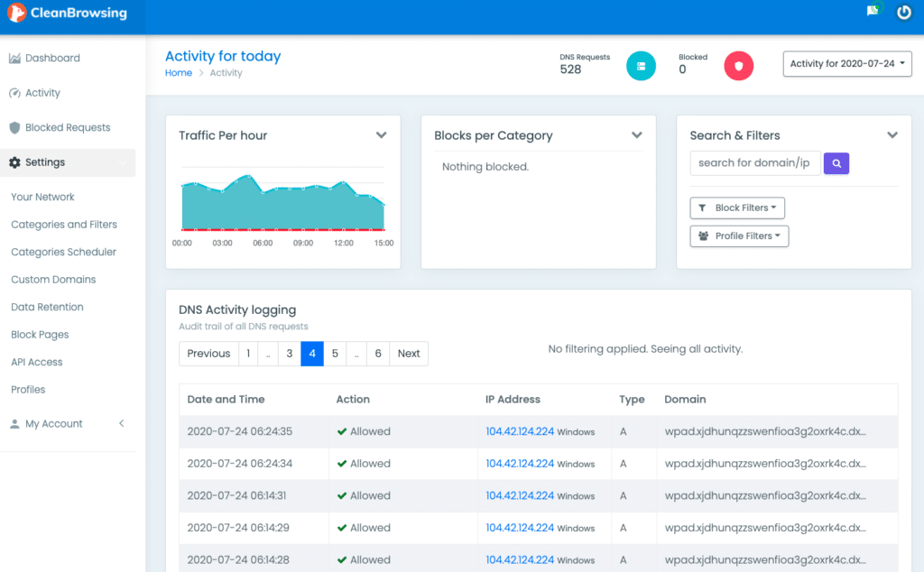
Task: Open the notifications flag icon
Action: [873, 11]
